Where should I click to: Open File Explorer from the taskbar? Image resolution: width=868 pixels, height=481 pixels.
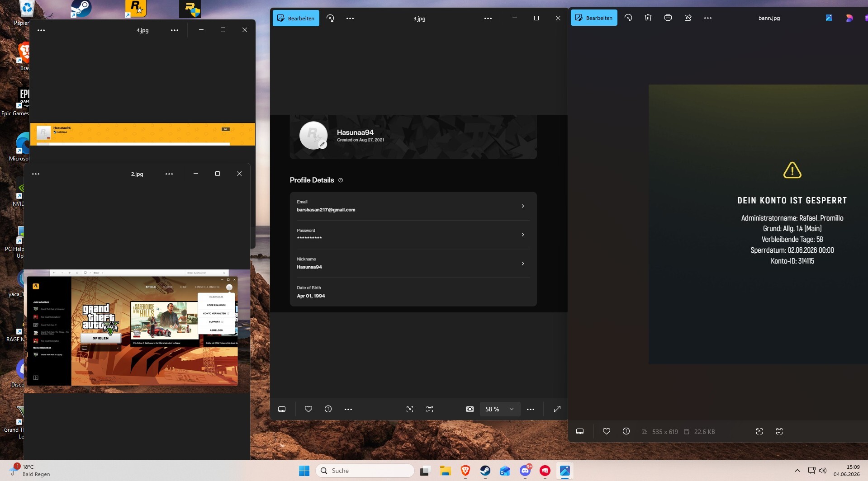click(x=445, y=471)
